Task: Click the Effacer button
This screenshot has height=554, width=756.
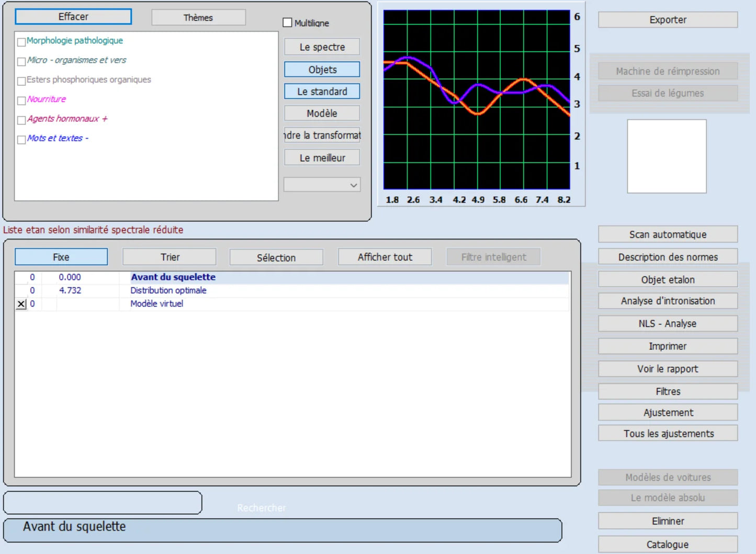Action: pos(73,17)
